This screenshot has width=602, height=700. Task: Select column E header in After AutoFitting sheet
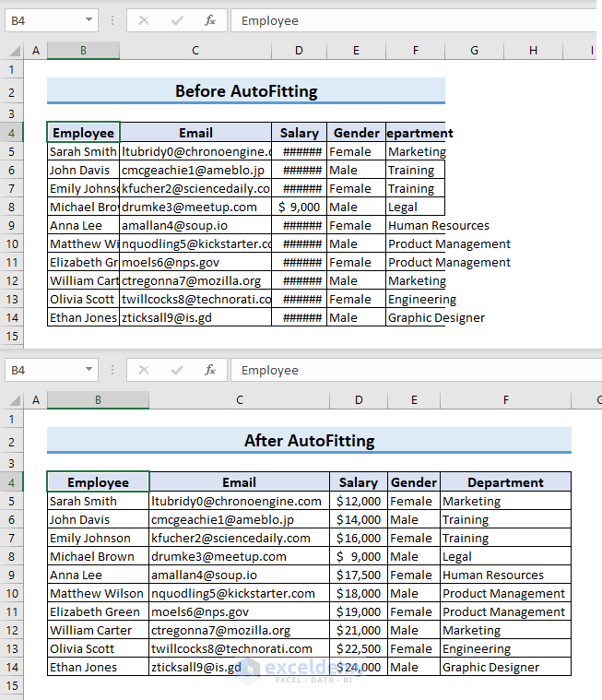[414, 400]
